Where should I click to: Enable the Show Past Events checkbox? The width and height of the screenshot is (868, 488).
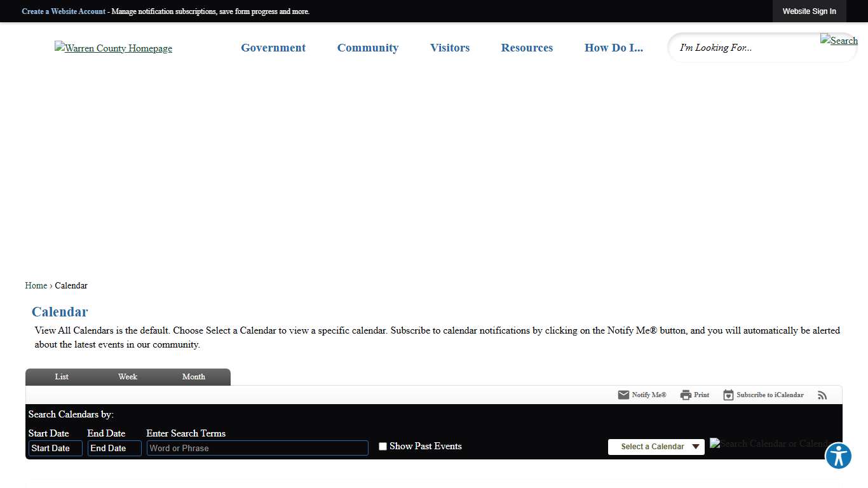pos(383,447)
